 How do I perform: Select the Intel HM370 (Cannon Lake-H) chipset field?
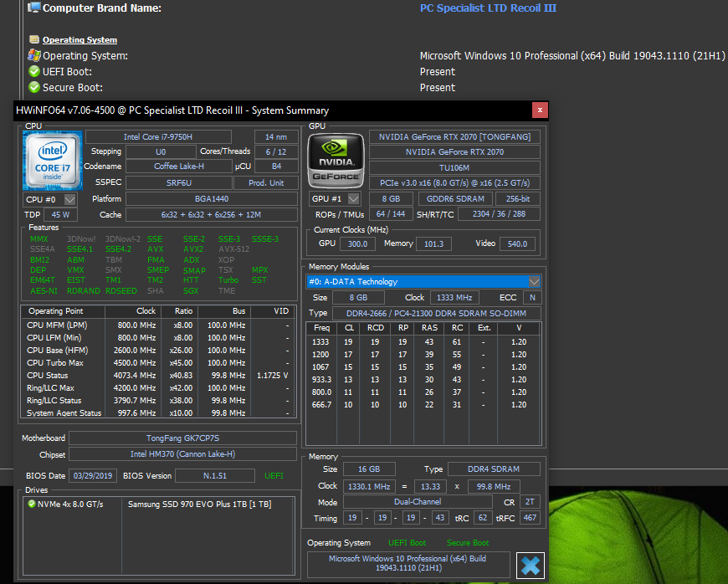183,454
